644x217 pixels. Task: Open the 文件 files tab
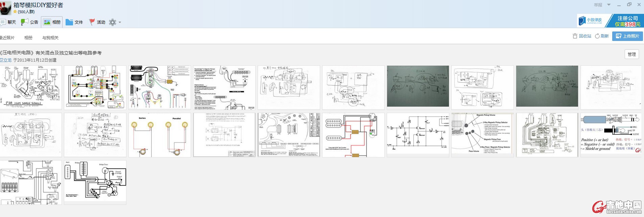[74, 22]
